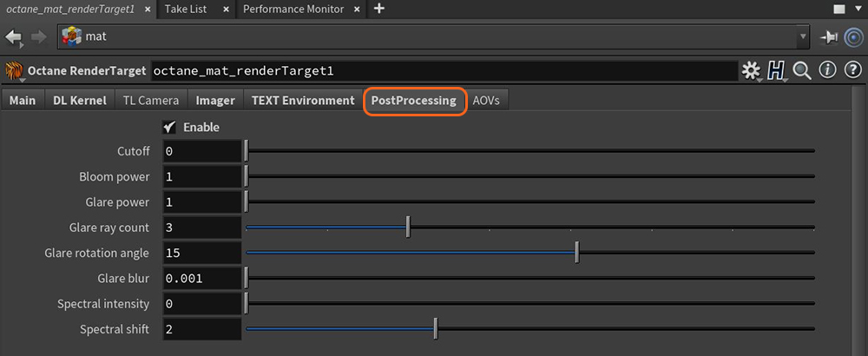Open the gear settings menu icon
Image resolution: width=868 pixels, height=356 pixels.
pyautogui.click(x=751, y=71)
